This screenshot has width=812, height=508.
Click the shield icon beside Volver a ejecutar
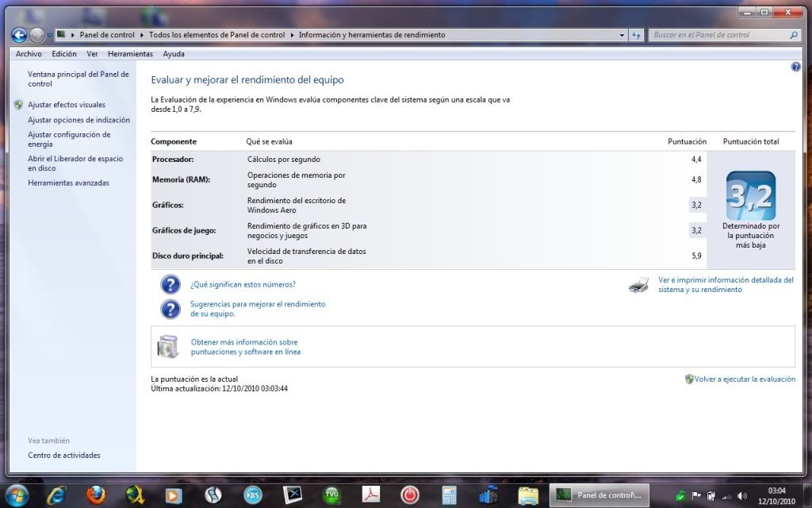(x=689, y=379)
